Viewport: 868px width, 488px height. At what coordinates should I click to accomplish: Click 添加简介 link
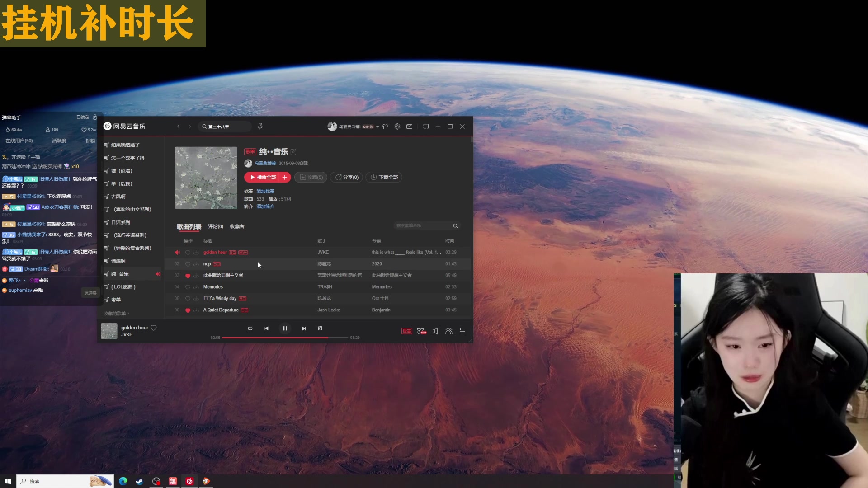click(x=265, y=206)
